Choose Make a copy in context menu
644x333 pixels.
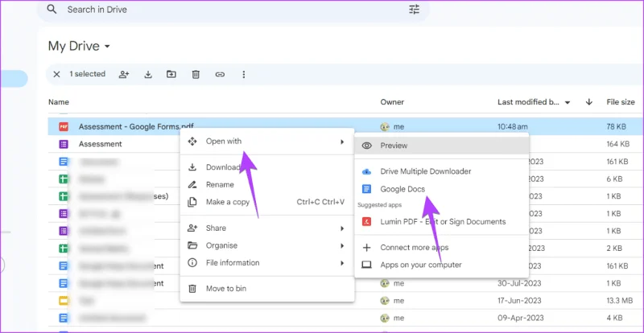click(228, 202)
